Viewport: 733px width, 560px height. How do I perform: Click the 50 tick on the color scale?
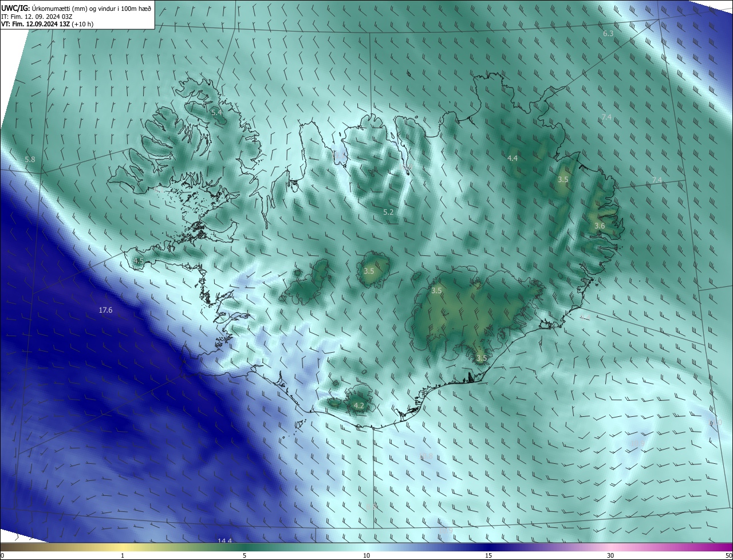click(728, 555)
